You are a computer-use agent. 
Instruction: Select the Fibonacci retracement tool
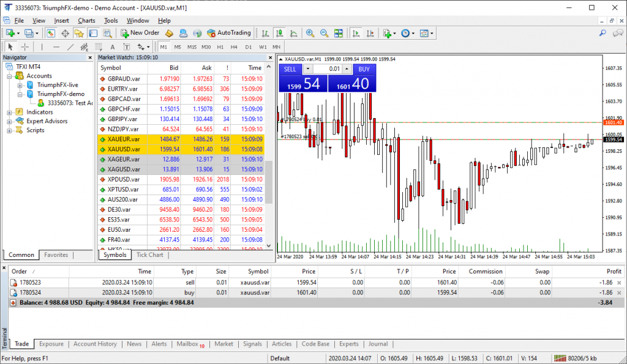click(x=99, y=46)
